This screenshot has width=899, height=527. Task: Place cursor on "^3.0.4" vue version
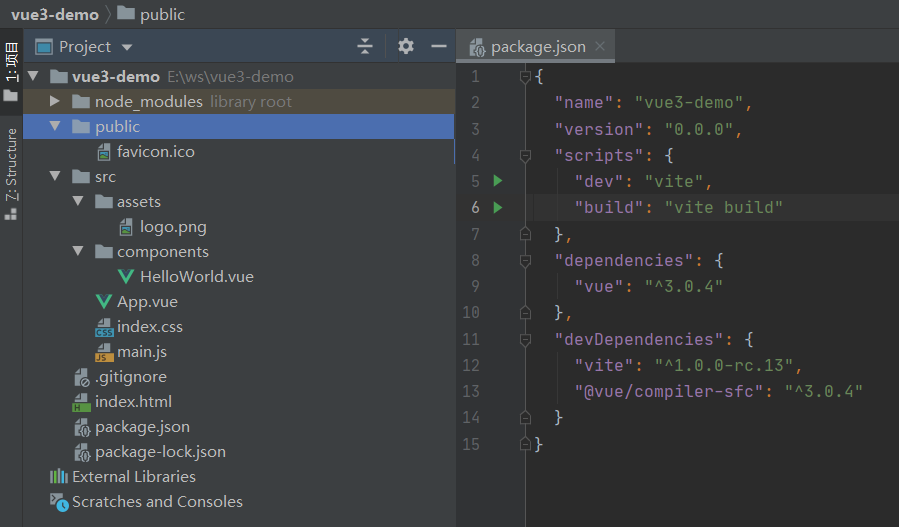pyautogui.click(x=683, y=286)
